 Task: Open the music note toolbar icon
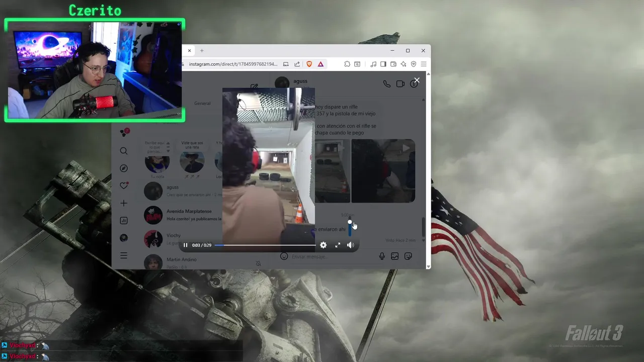pyautogui.click(x=373, y=64)
